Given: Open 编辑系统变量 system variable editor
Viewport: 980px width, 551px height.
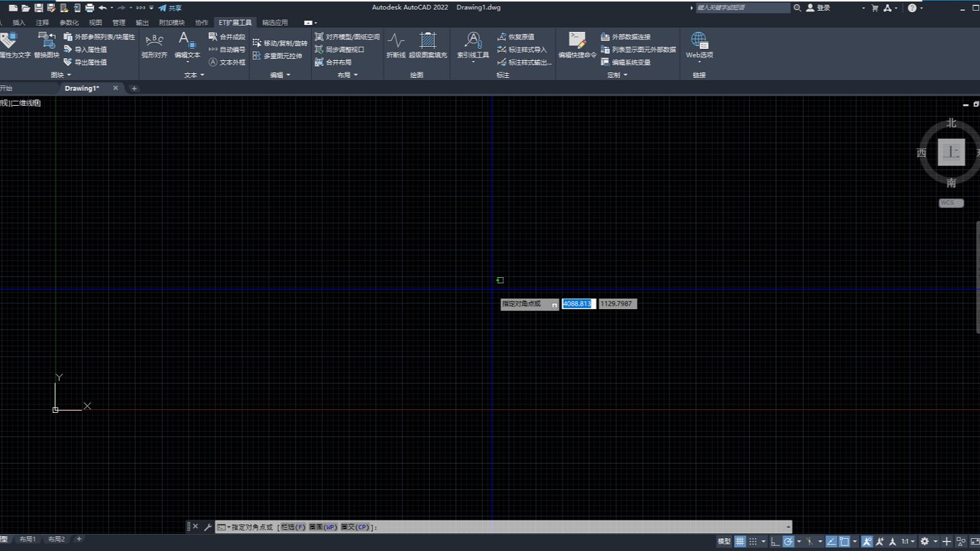Looking at the screenshot, I should 625,62.
